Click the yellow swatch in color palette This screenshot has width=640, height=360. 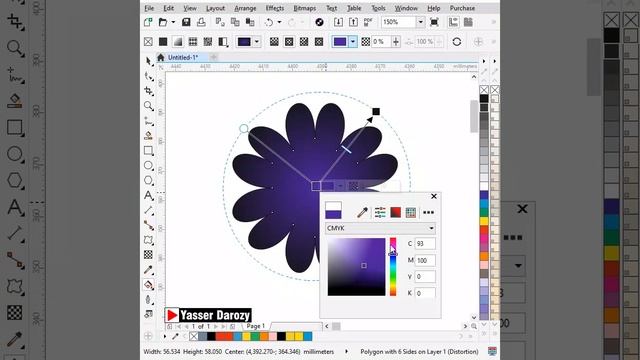484,221
